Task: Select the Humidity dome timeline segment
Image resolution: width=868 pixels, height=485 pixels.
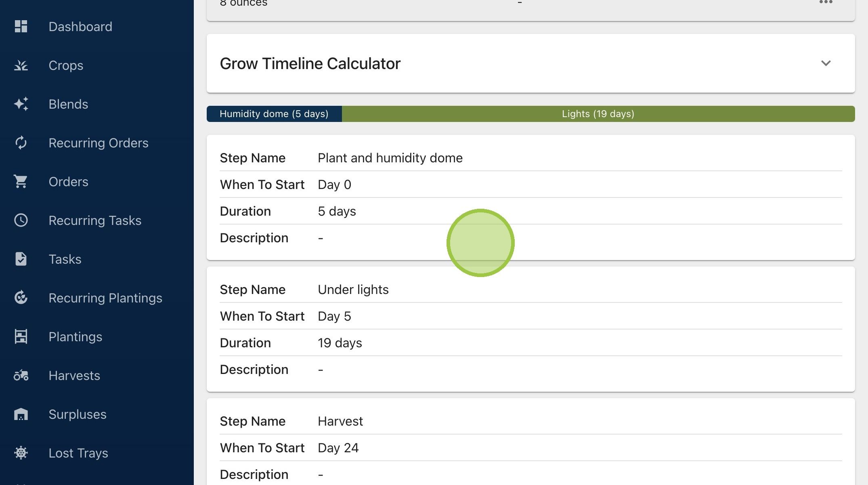Action: click(x=274, y=114)
